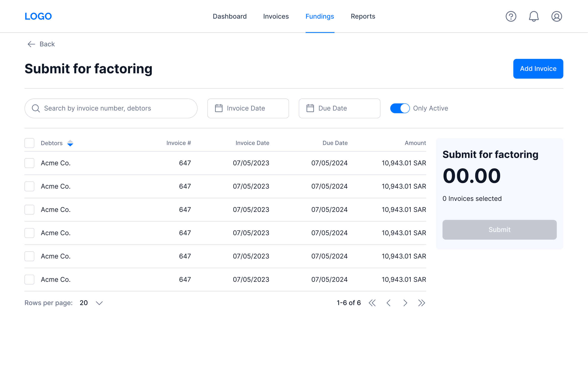Open notifications via the bell icon
Screen dimensions: 588x368
click(x=534, y=16)
